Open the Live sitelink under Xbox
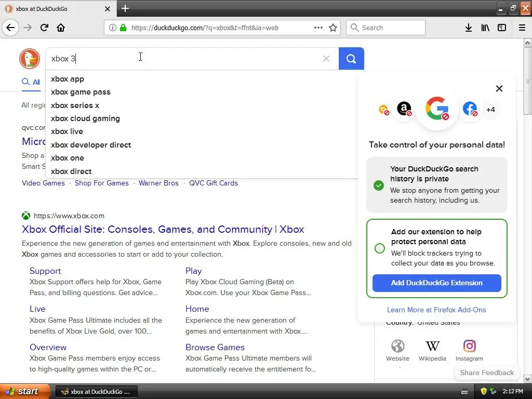Screen dimensions: 532x399 37,309
